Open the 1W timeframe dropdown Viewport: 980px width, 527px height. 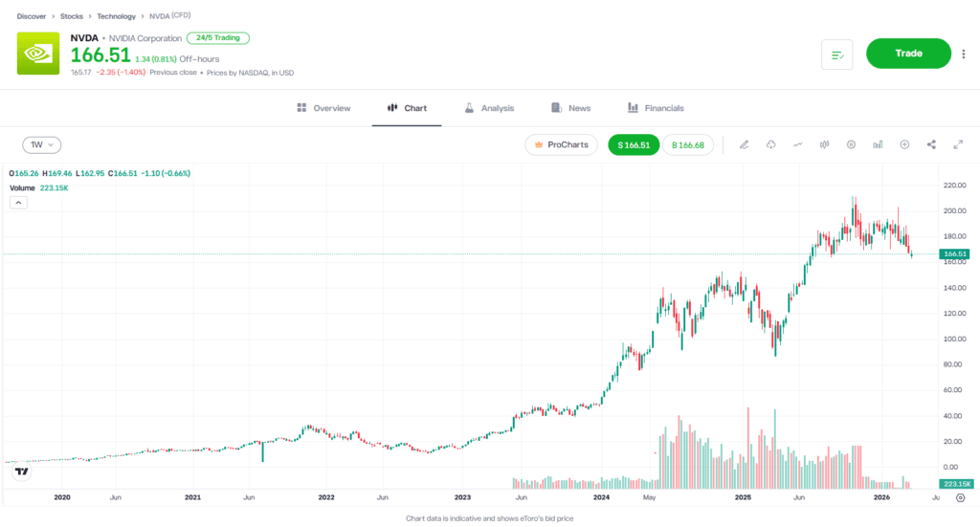41,144
